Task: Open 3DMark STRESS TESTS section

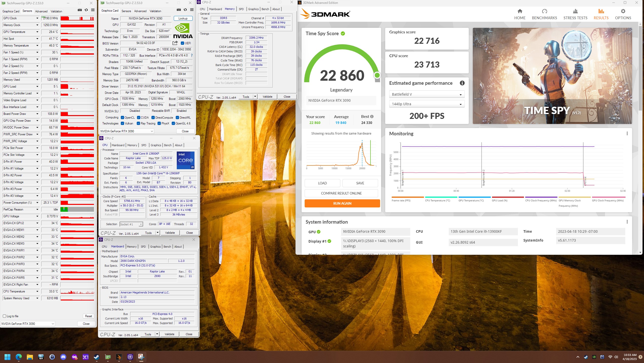Action: 575,14
